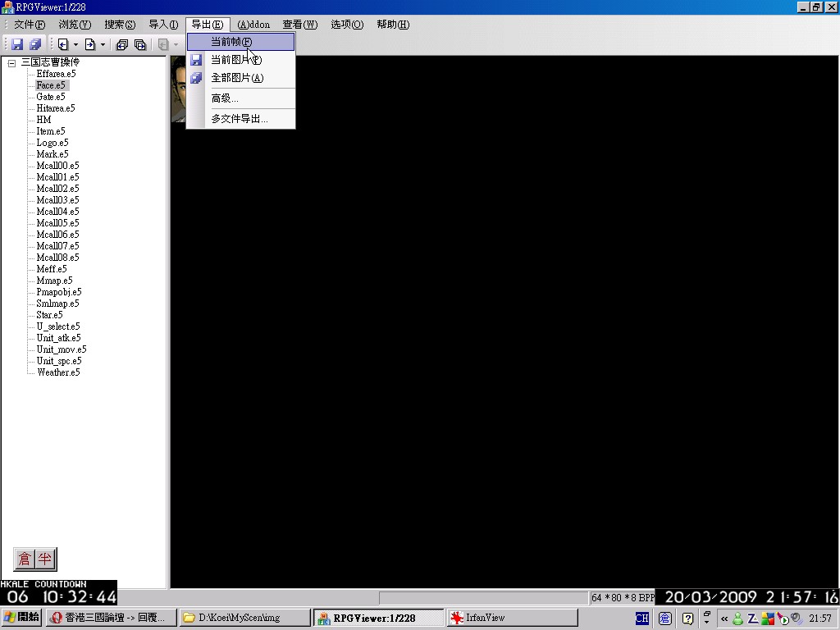Image resolution: width=840 pixels, height=630 pixels.
Task: Close the 导出(E) menu header
Action: pyautogui.click(x=208, y=25)
